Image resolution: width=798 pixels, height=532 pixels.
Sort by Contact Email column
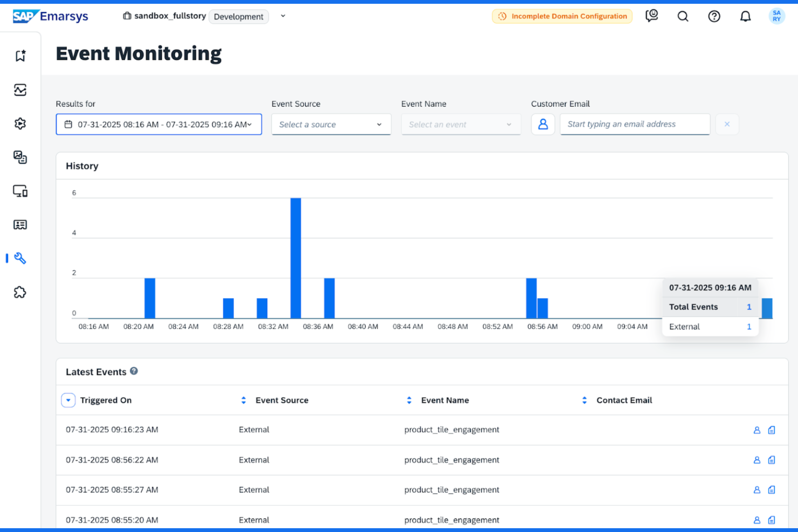tap(584, 400)
